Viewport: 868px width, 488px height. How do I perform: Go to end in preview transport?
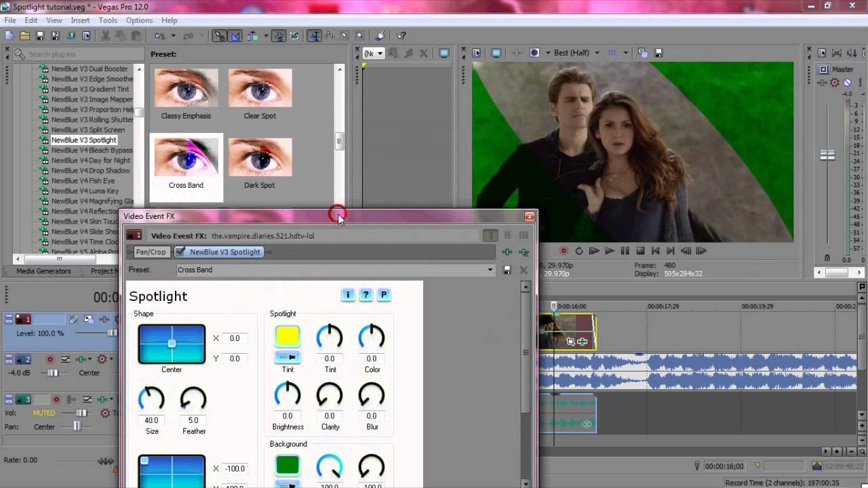[x=671, y=251]
